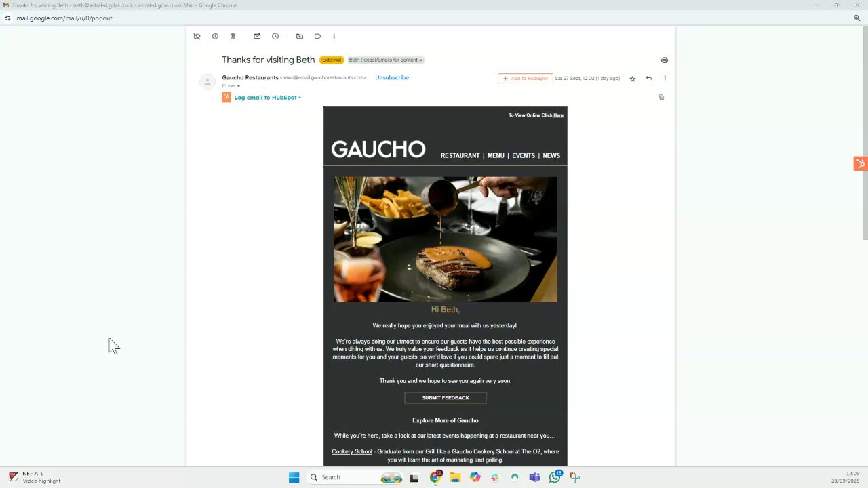868x488 pixels.
Task: Open RESTAURANT in Gaucho email nav
Action: click(x=460, y=155)
